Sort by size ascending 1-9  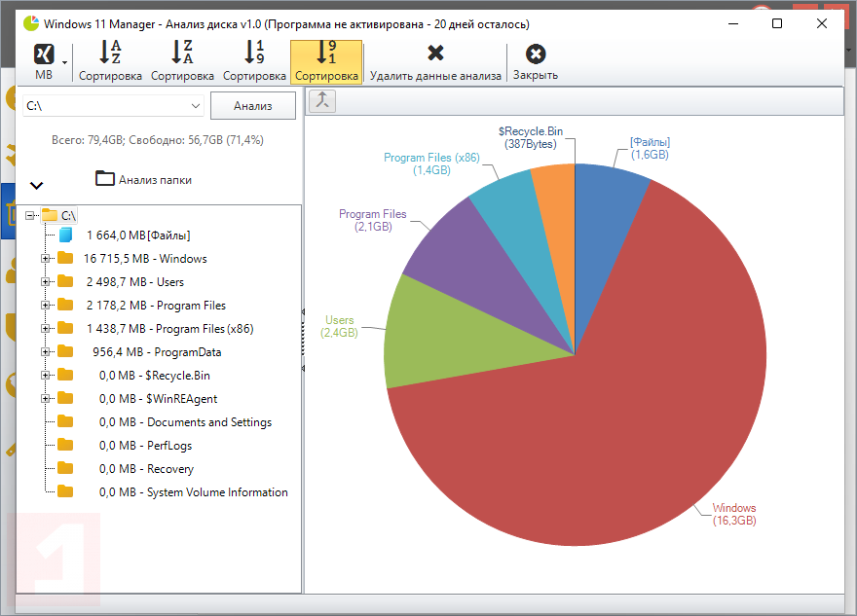(254, 60)
